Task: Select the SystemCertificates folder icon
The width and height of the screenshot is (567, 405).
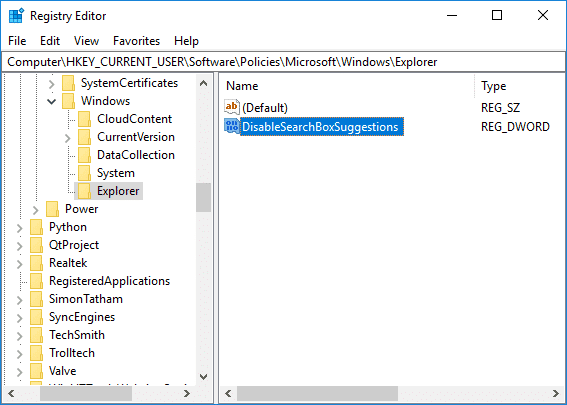Action: point(68,83)
